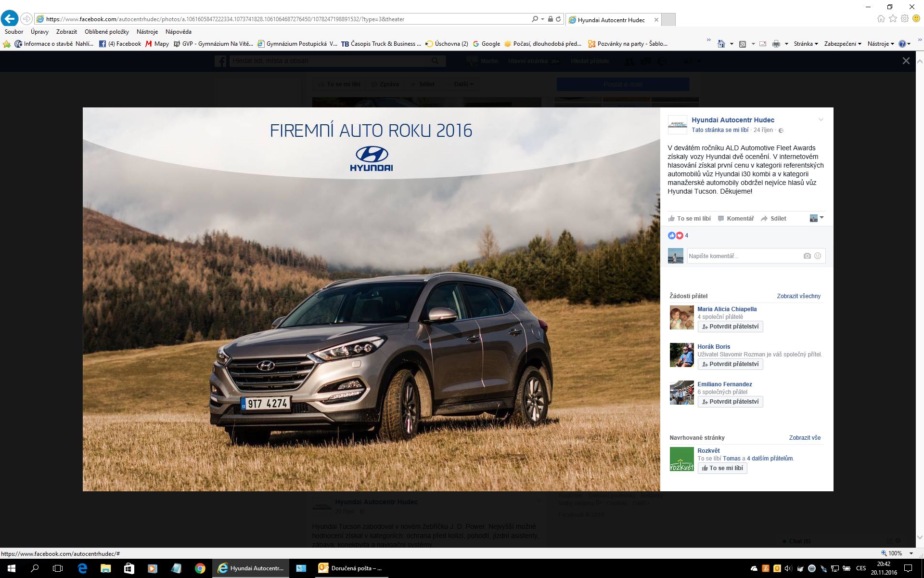Click the camera icon in comment box

pos(807,256)
